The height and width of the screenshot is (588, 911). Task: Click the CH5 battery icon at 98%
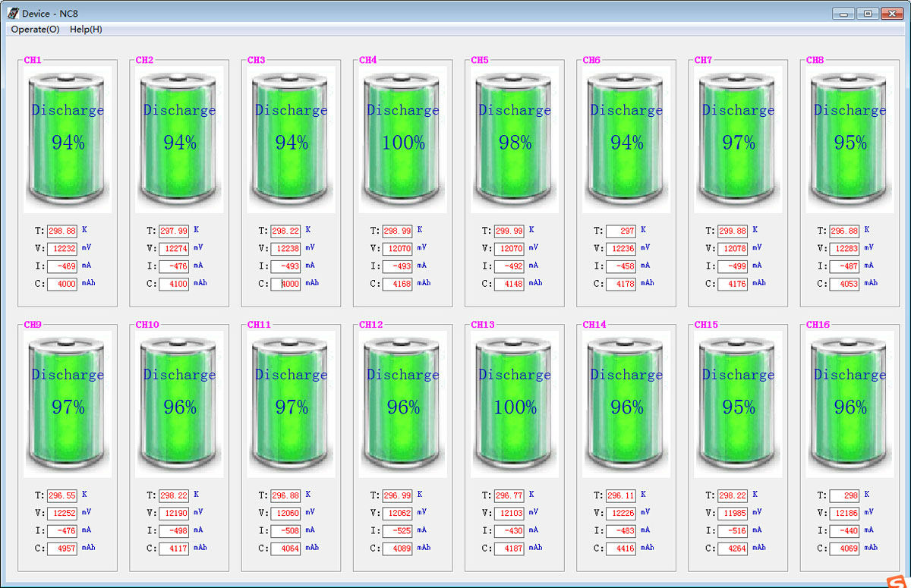point(515,140)
